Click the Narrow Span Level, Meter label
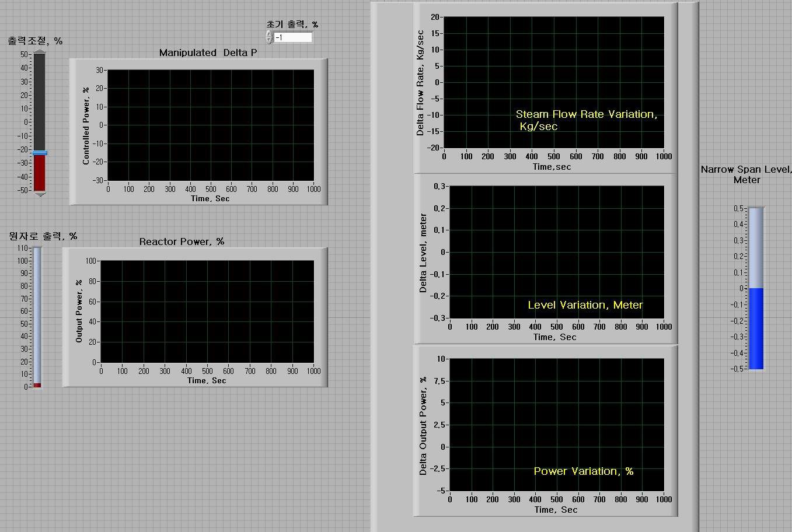792x532 pixels. (x=746, y=174)
